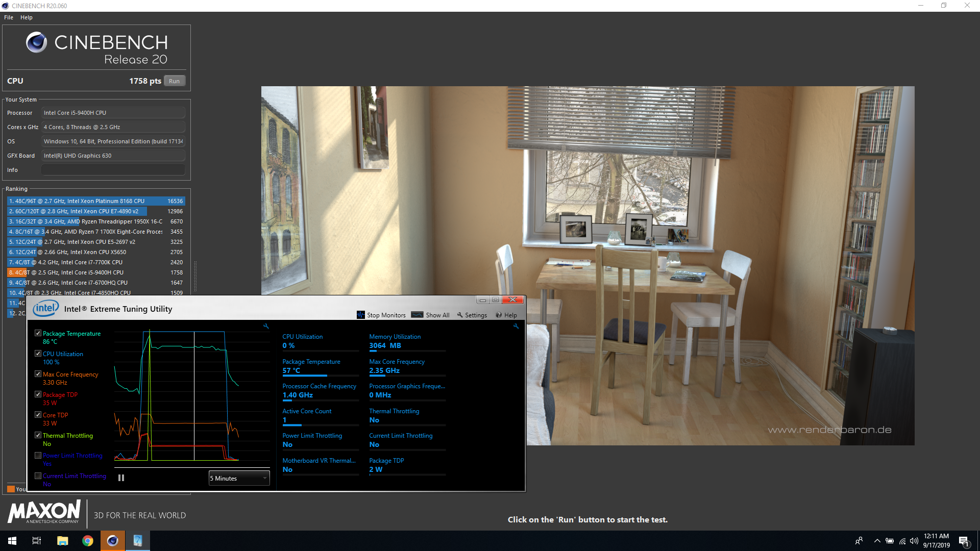This screenshot has width=980, height=551.
Task: Untick Package TDP graph checkbox
Action: point(38,394)
